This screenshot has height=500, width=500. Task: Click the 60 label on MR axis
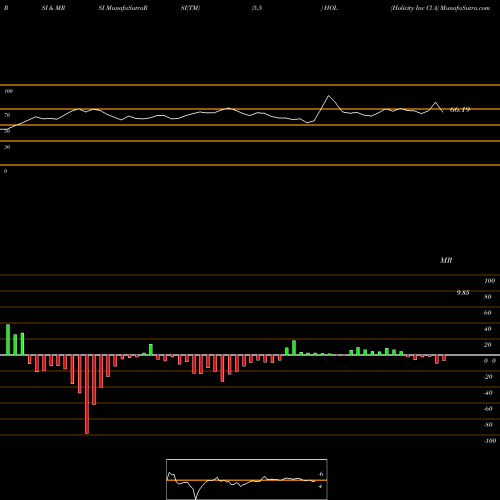tap(488, 313)
